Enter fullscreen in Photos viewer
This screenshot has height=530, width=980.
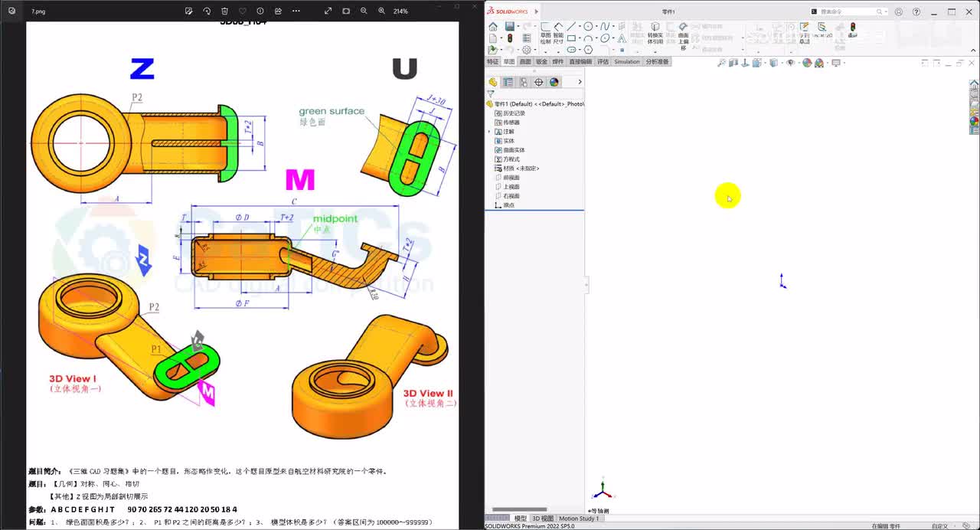pyautogui.click(x=328, y=11)
